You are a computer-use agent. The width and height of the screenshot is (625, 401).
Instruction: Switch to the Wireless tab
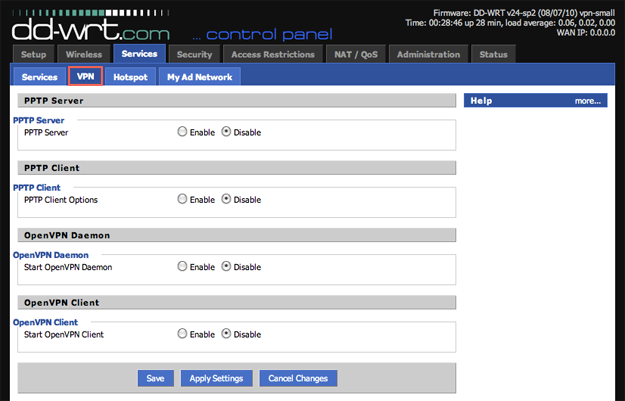click(84, 54)
